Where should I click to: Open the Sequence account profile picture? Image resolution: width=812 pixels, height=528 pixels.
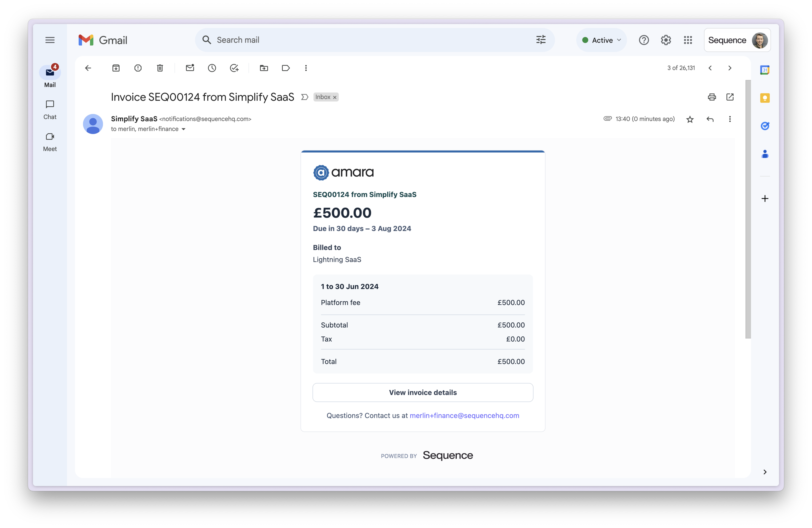coord(760,40)
